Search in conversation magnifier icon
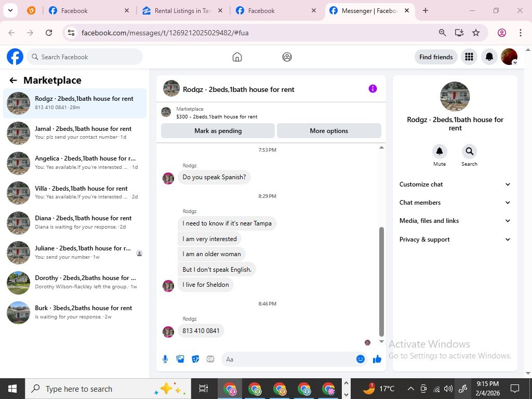The height and width of the screenshot is (399, 532). (x=469, y=151)
